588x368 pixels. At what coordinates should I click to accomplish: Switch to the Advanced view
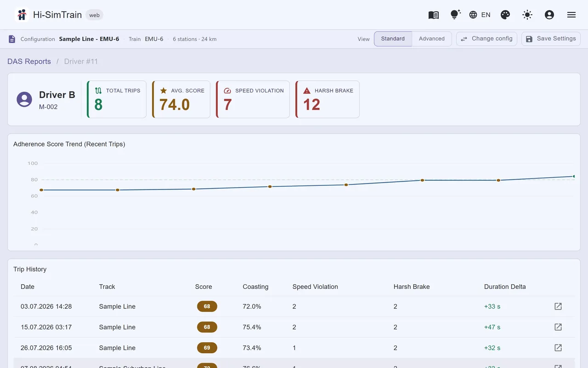[432, 39]
